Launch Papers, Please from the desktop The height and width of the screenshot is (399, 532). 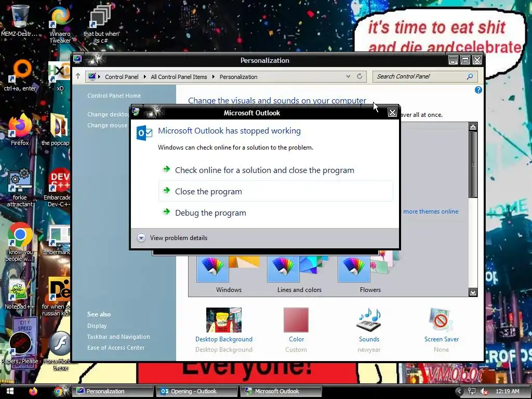(20, 348)
